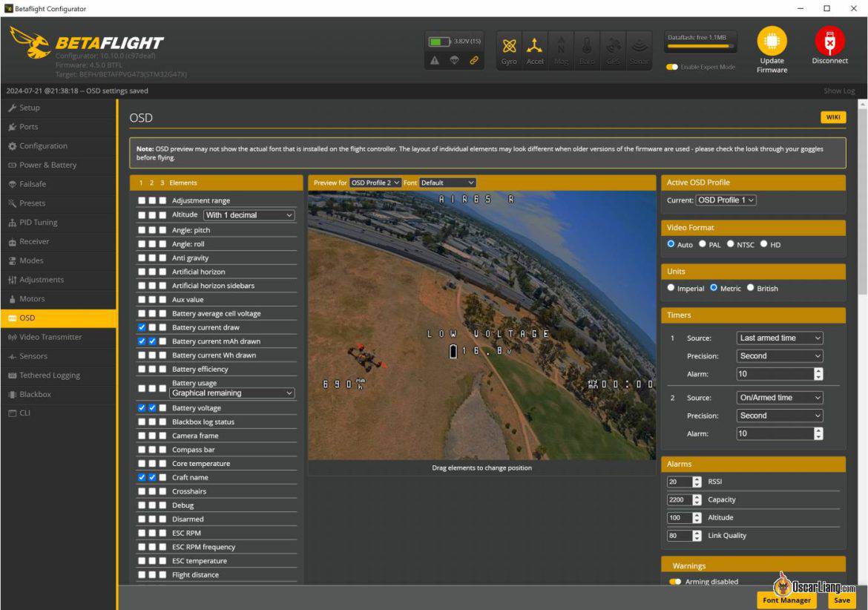The height and width of the screenshot is (610, 868).
Task: Click the Update Firmware chip icon
Action: pyautogui.click(x=772, y=40)
